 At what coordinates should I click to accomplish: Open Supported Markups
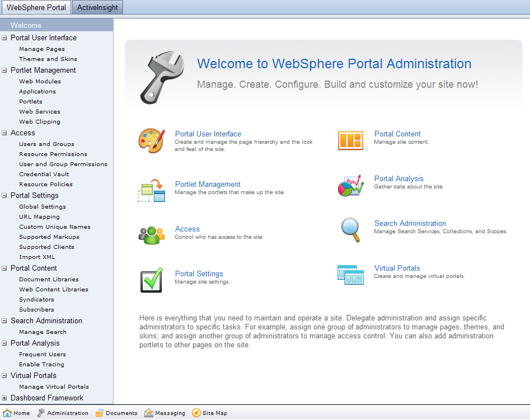49,237
